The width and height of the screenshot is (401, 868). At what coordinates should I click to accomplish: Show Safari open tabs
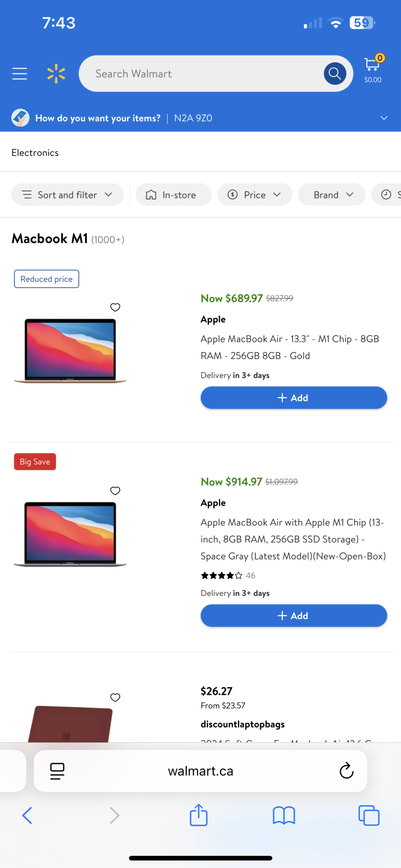click(x=369, y=815)
